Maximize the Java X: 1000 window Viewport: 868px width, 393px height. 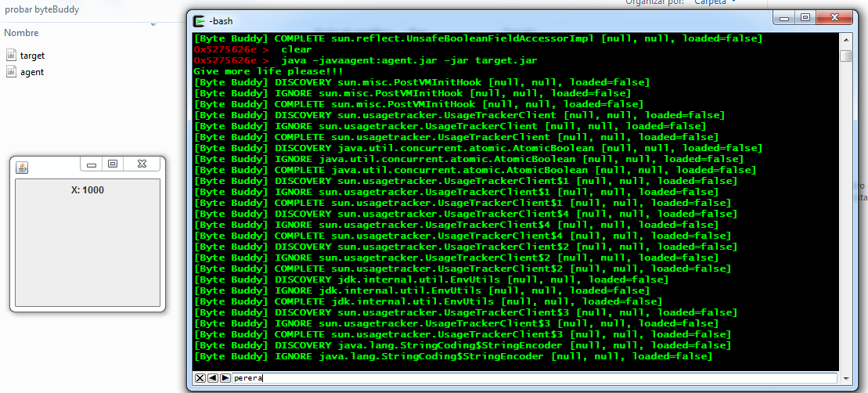(113, 164)
